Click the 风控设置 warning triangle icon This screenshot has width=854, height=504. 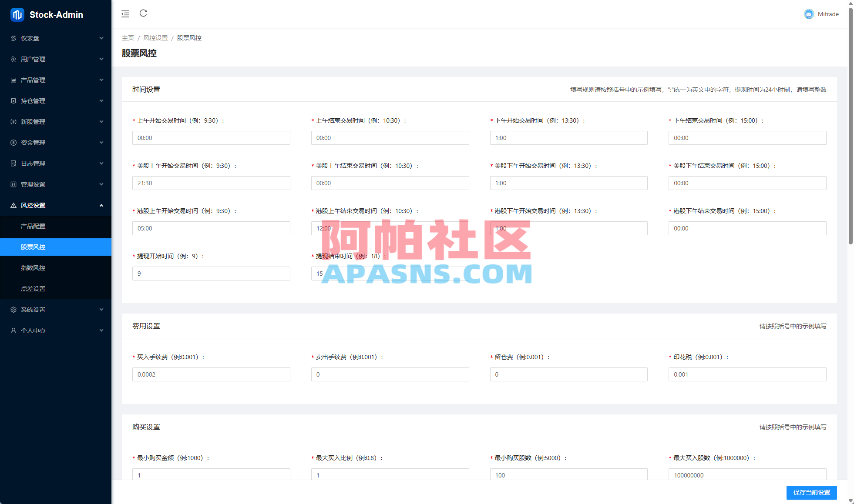(13, 205)
